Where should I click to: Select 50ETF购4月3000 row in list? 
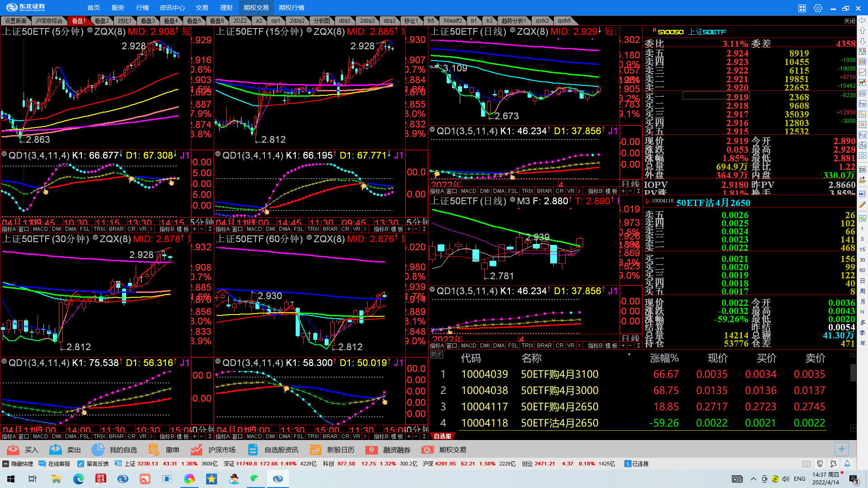[x=559, y=390]
